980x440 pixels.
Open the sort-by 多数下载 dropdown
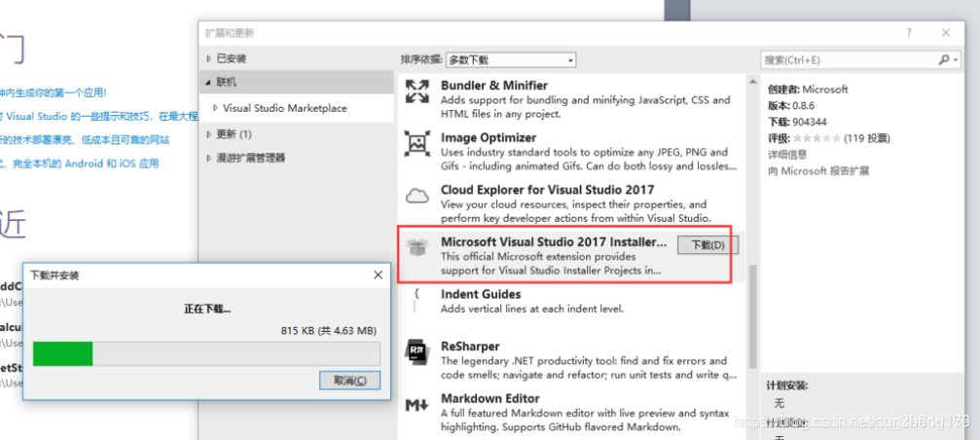point(511,60)
